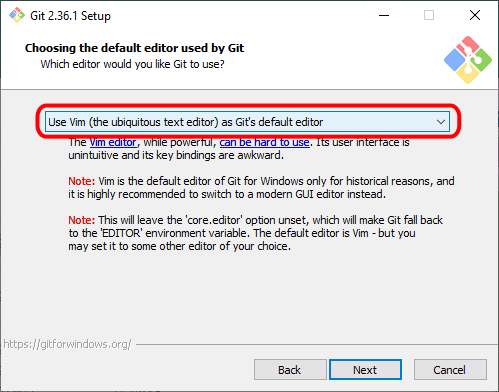Proceed with the Next button
Screen dimensions: 499x392
click(365, 370)
